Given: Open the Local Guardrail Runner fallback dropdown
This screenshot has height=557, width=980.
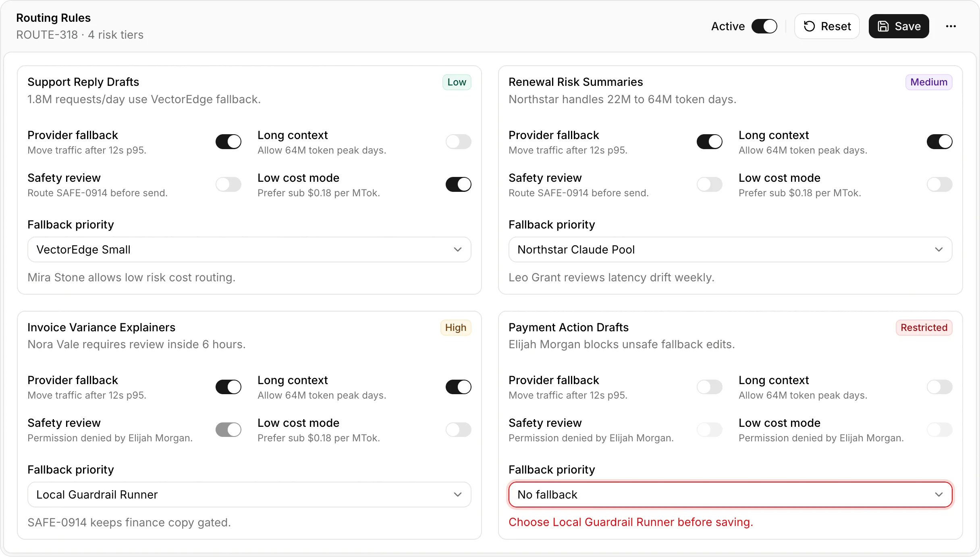Looking at the screenshot, I should [x=249, y=495].
